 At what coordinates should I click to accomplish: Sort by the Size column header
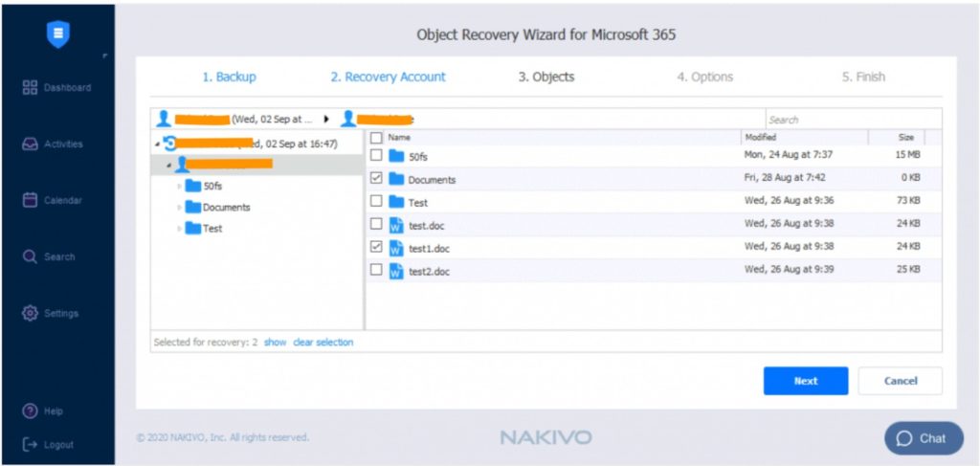pyautogui.click(x=906, y=138)
